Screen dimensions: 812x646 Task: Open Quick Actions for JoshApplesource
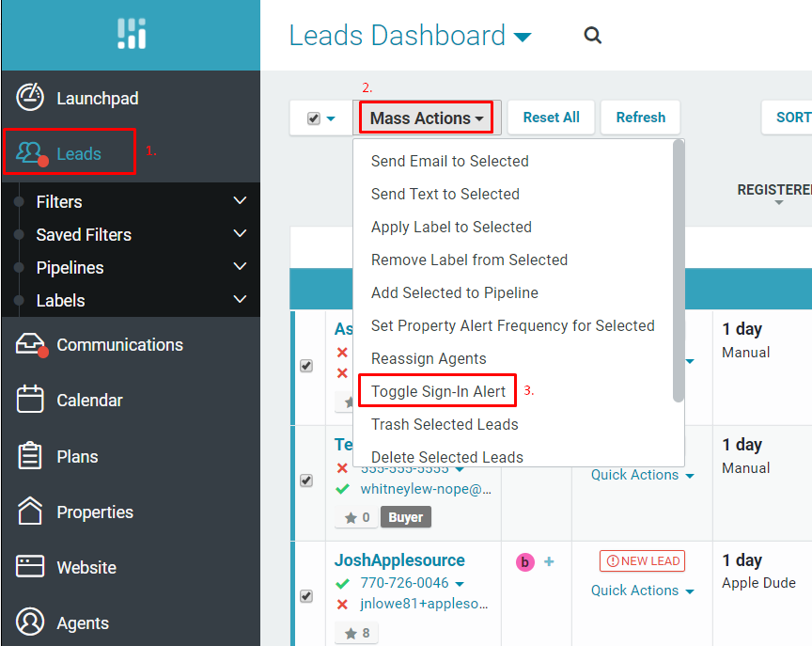coord(642,591)
